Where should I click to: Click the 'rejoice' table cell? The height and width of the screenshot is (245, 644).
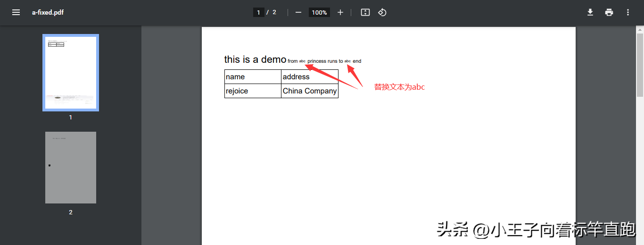point(253,91)
